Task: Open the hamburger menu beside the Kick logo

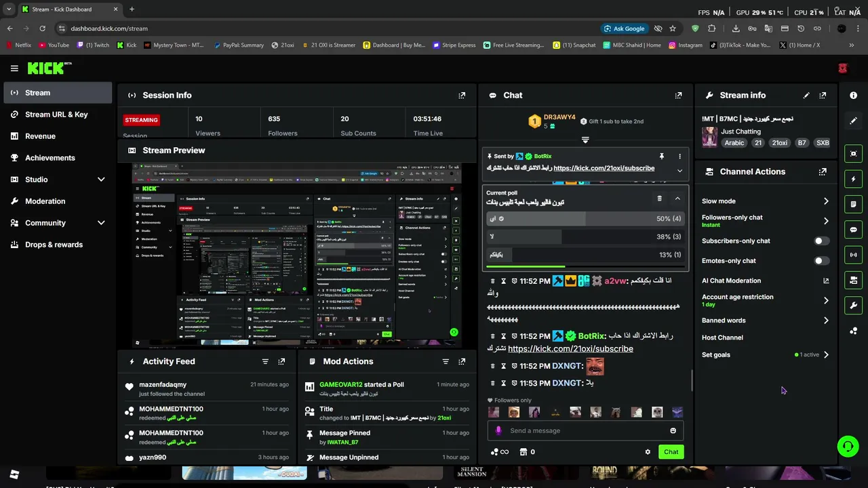Action: 14,68
